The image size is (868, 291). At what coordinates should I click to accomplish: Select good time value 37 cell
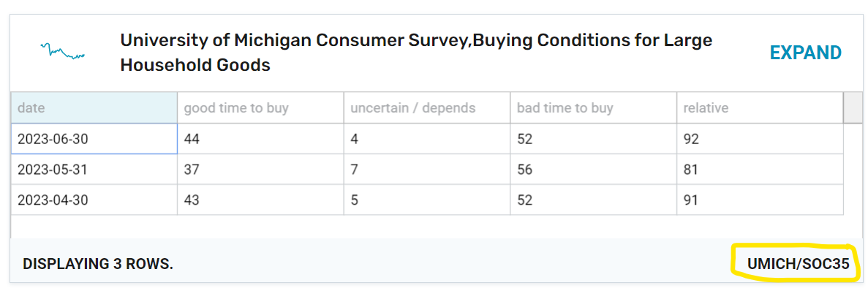point(261,170)
